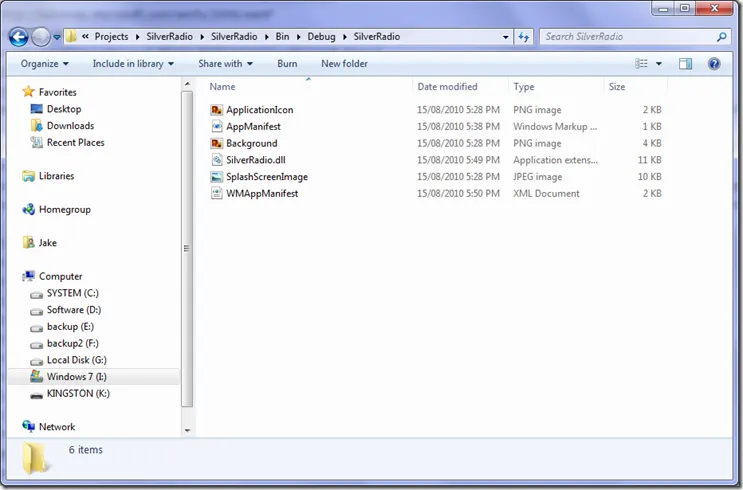Click the Forward navigation arrow
This screenshot has height=490, width=743.
click(x=41, y=37)
